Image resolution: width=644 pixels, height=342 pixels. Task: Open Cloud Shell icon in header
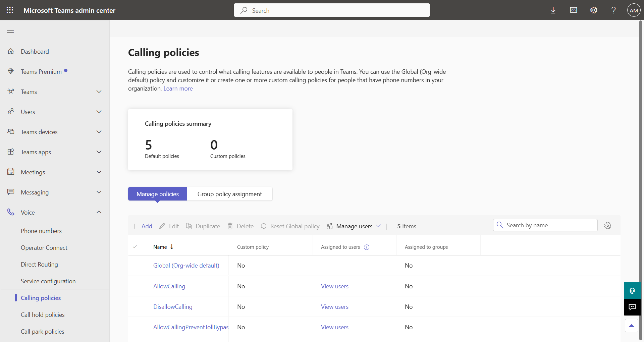tap(574, 10)
